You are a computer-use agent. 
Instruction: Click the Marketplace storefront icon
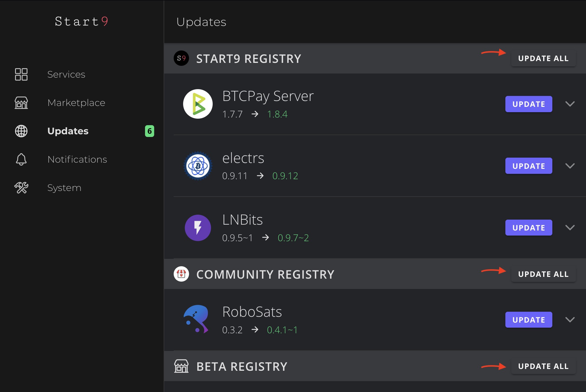(21, 103)
